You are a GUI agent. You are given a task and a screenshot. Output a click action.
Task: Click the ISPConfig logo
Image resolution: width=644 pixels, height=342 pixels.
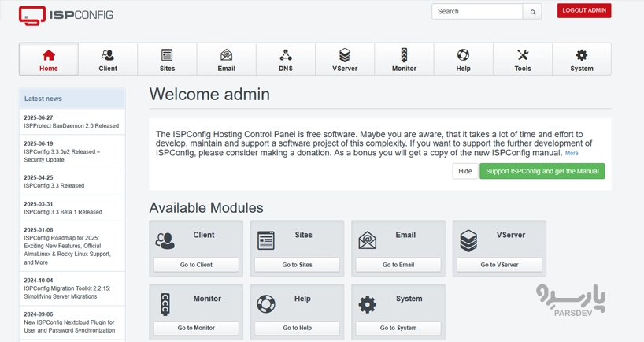pyautogui.click(x=65, y=15)
